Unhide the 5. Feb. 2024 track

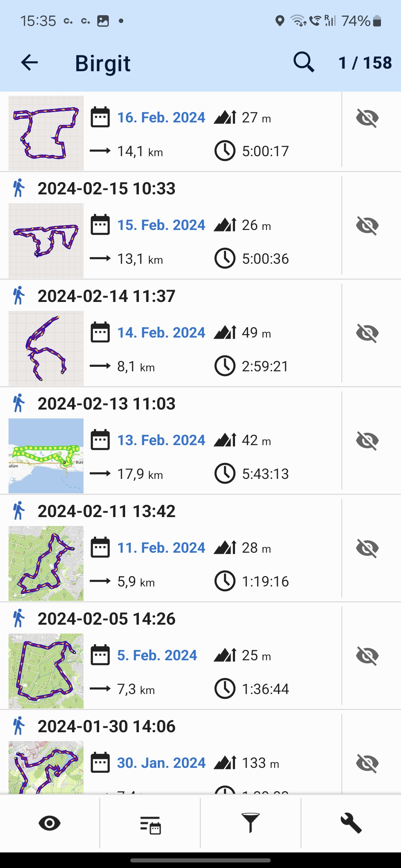tap(367, 656)
